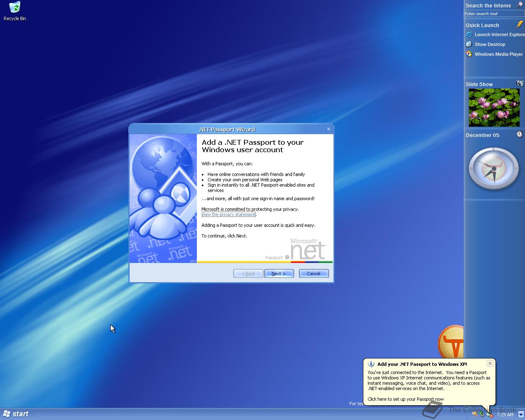The width and height of the screenshot is (525, 420).
Task: Click Click here to set up your Passport now
Action: click(405, 399)
